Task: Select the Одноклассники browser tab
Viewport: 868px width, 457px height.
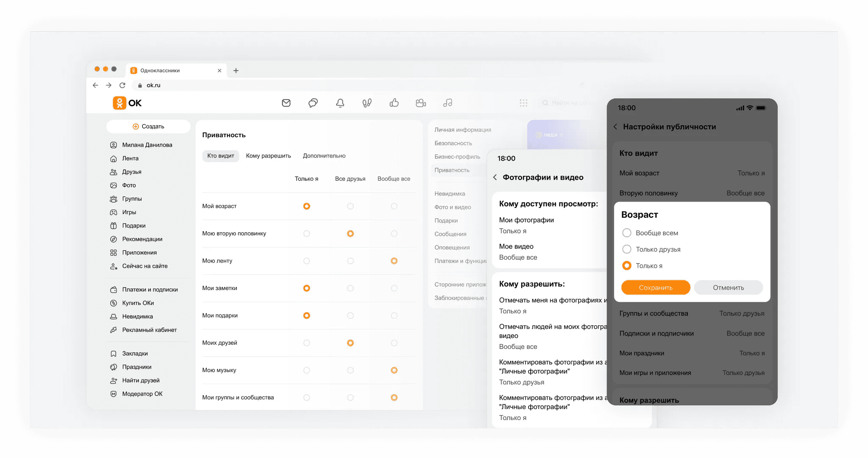Action: 176,70
